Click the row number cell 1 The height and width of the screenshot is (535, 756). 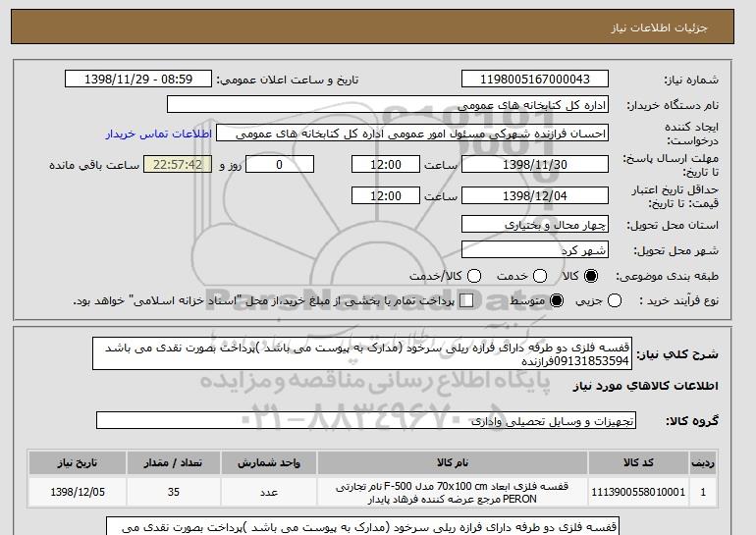pos(703,492)
